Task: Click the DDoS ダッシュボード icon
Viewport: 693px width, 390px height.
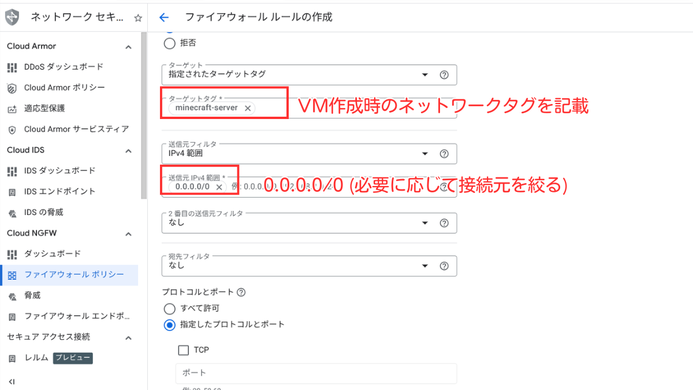Action: click(x=12, y=67)
